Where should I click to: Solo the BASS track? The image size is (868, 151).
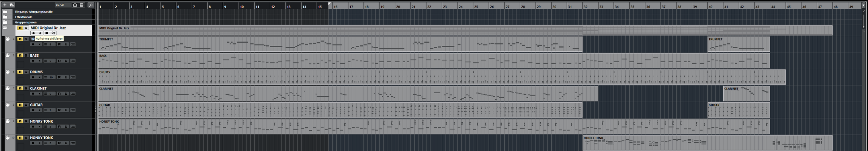[26, 55]
